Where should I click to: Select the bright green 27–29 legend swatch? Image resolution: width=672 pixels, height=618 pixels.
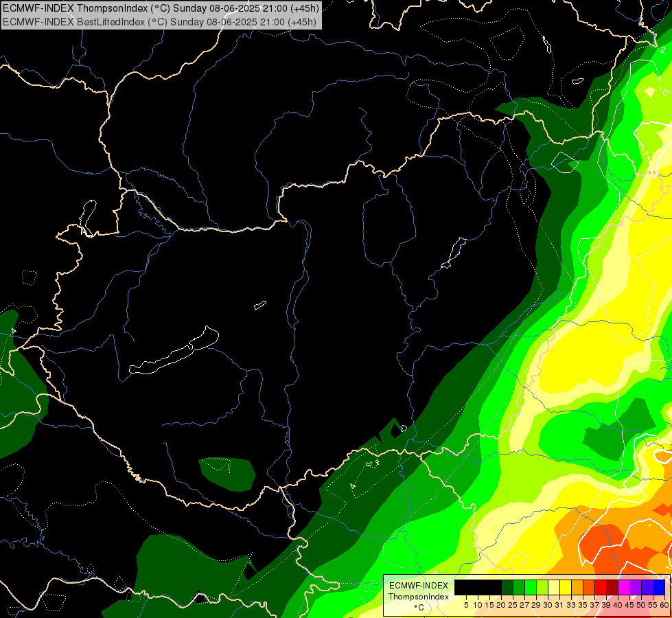(x=531, y=587)
